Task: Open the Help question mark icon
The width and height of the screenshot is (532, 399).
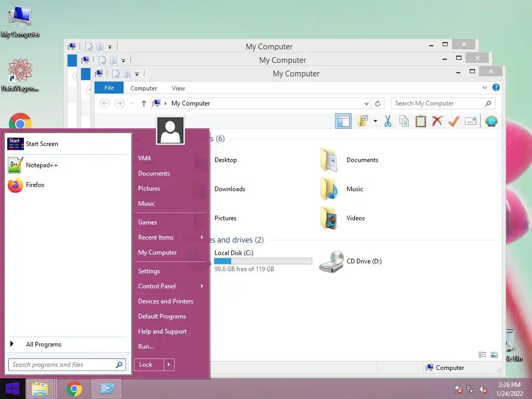Action: point(496,87)
